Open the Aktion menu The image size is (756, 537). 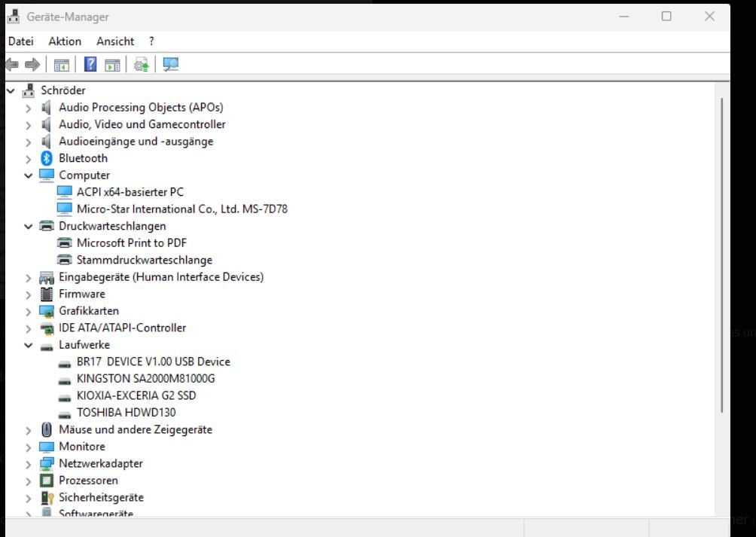pyautogui.click(x=65, y=41)
